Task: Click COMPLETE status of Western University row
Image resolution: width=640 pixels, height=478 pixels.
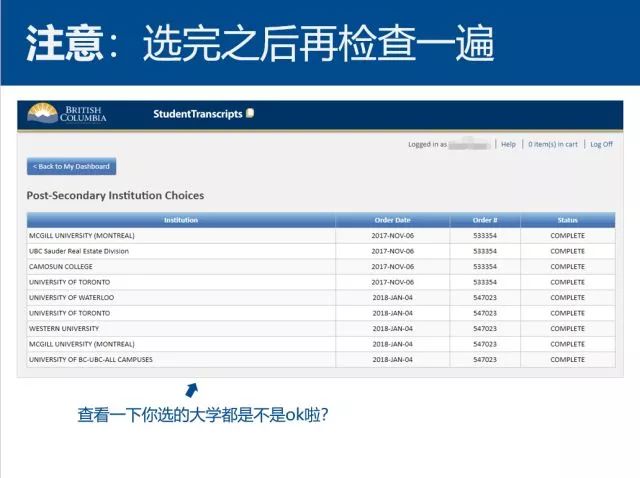Action: click(x=567, y=329)
